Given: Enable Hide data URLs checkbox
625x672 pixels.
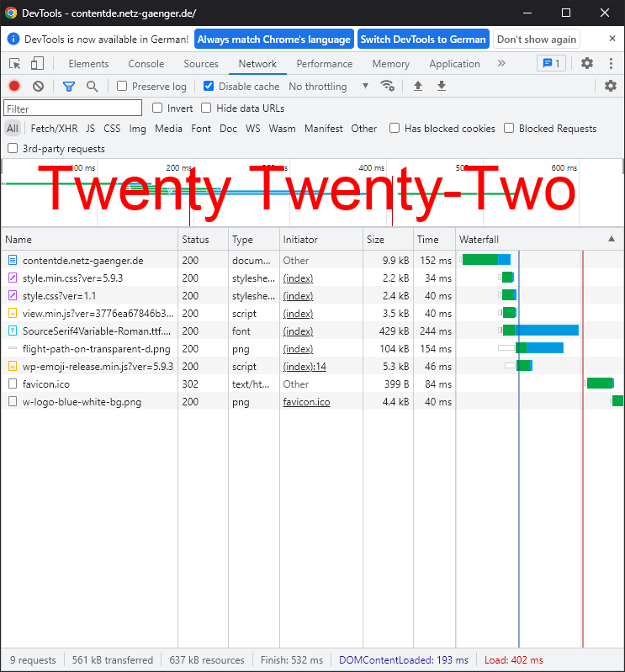Looking at the screenshot, I should click(x=206, y=108).
